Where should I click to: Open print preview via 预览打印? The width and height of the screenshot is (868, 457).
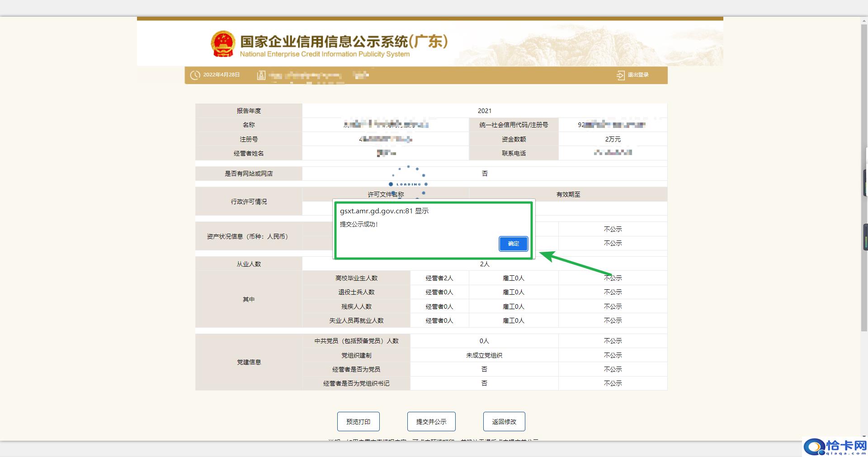click(358, 421)
